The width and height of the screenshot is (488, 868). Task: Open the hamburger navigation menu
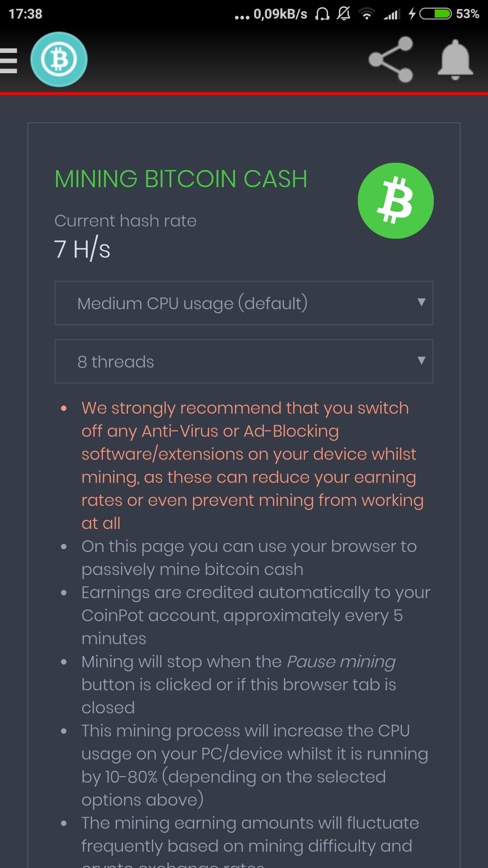(x=8, y=61)
